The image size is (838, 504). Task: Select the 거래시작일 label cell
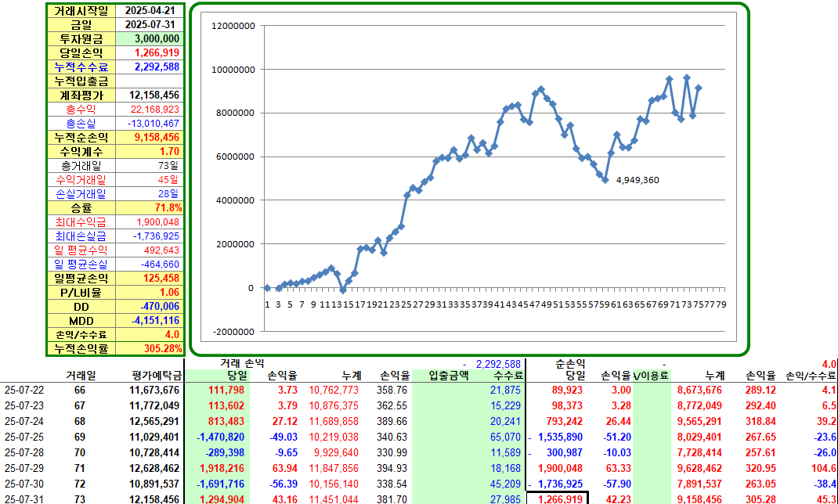(x=81, y=11)
